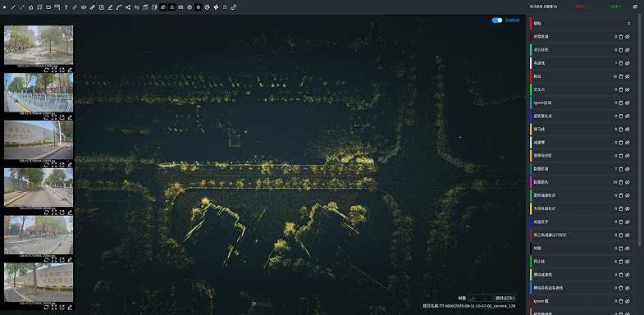Choose the curve drawing tool
This screenshot has width=644, height=315.
pyautogui.click(x=119, y=7)
